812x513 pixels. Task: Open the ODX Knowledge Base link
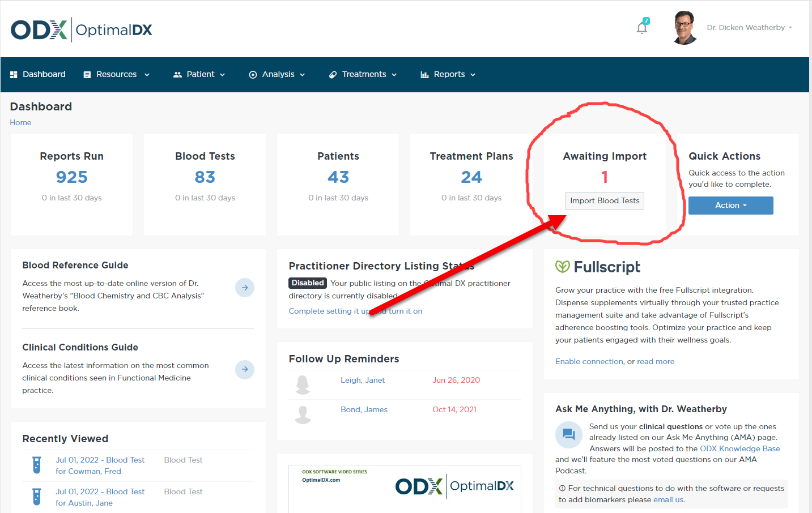(740, 448)
